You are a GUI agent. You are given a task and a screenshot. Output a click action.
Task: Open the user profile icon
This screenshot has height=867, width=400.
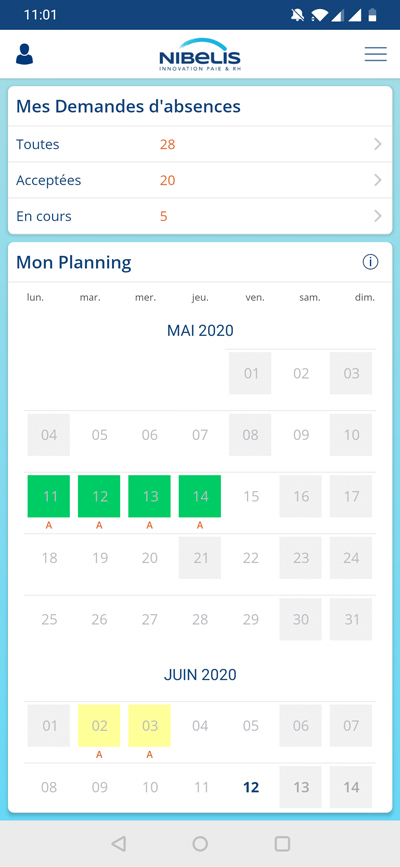[x=24, y=54]
